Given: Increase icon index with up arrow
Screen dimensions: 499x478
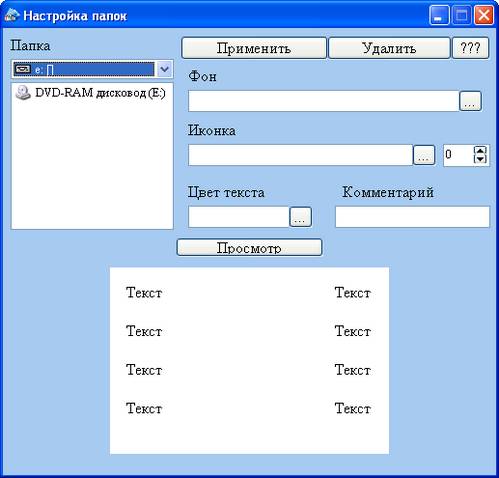Looking at the screenshot, I should pyautogui.click(x=480, y=150).
